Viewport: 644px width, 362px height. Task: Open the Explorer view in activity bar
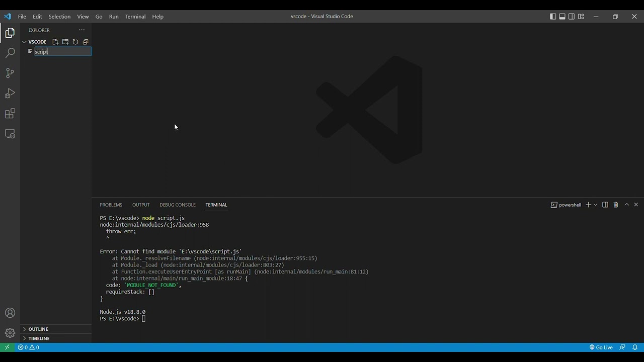10,33
